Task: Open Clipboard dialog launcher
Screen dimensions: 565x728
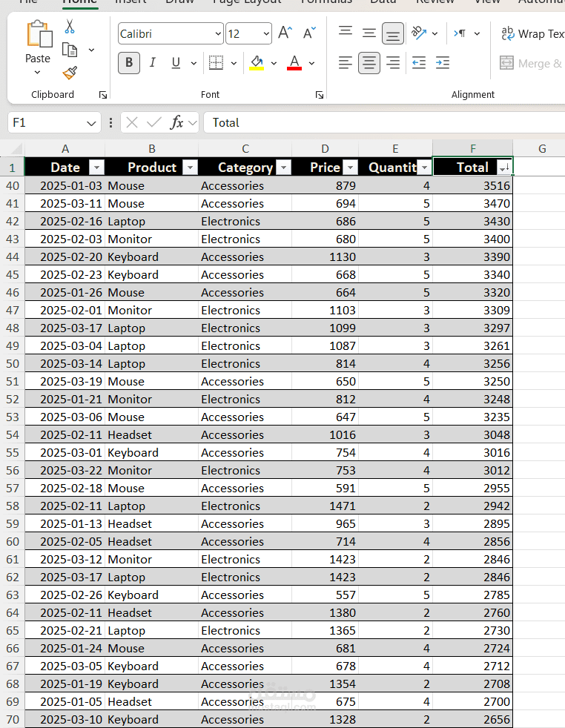Action: (103, 95)
